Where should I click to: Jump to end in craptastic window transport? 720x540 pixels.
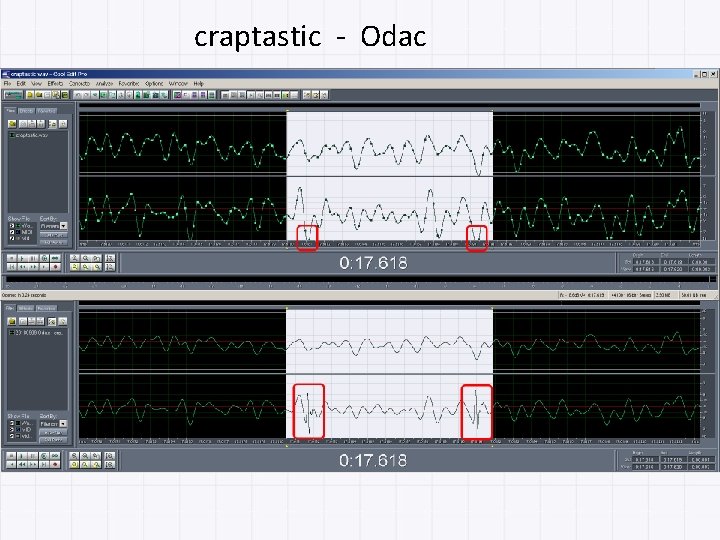pos(44,267)
